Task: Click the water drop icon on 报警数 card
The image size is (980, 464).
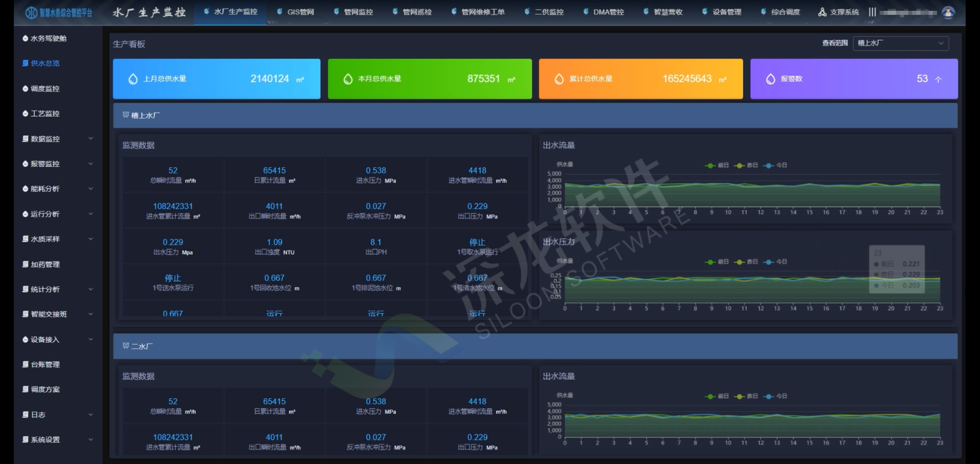Action: (770, 79)
